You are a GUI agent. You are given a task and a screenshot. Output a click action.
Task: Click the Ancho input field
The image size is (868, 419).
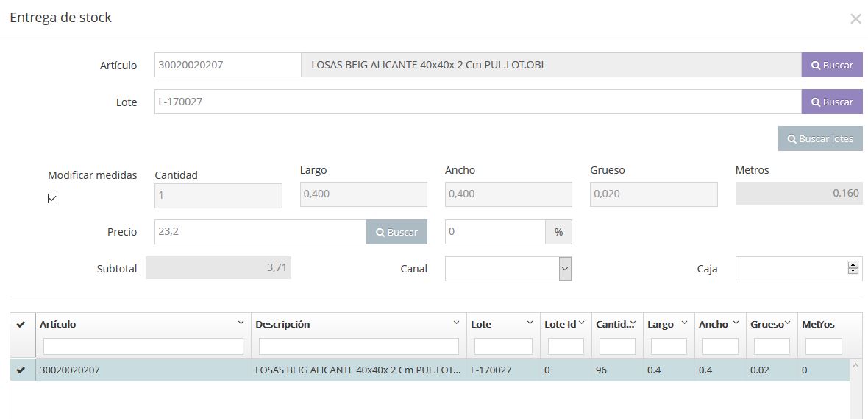tap(508, 194)
